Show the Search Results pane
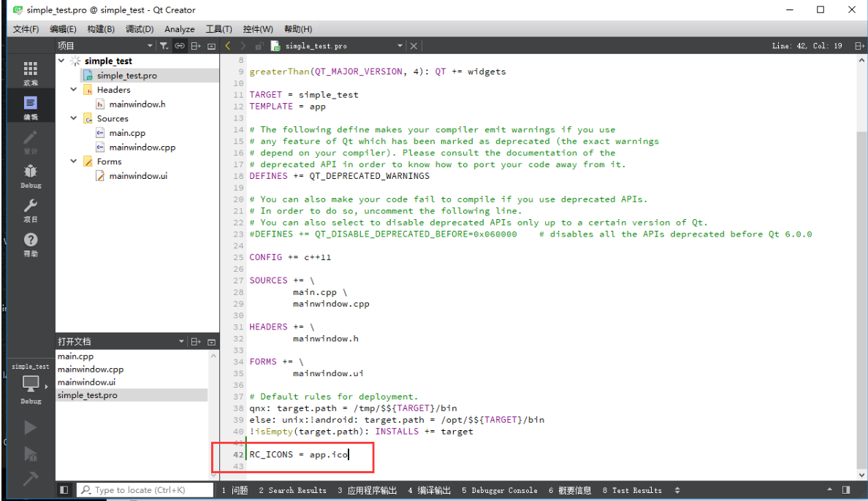 point(292,491)
